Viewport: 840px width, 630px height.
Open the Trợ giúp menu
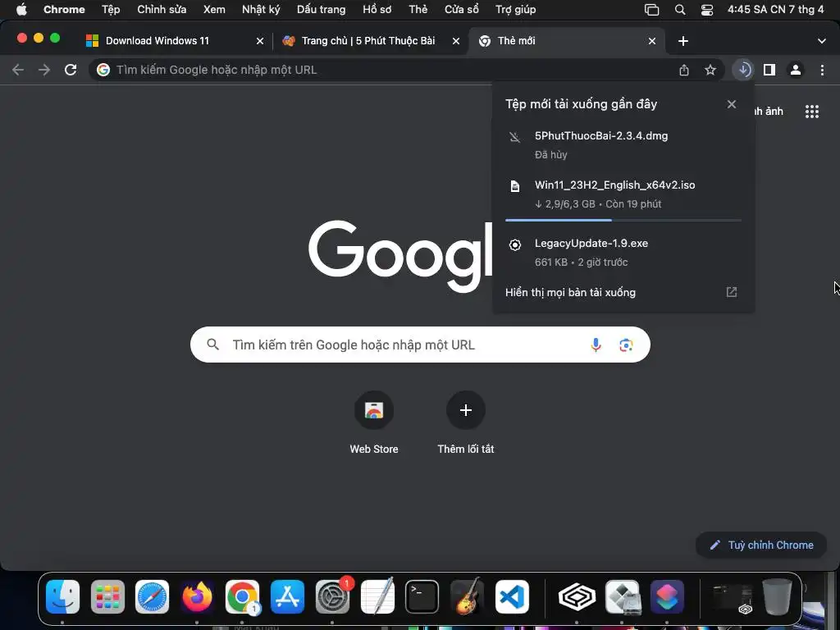(x=515, y=9)
